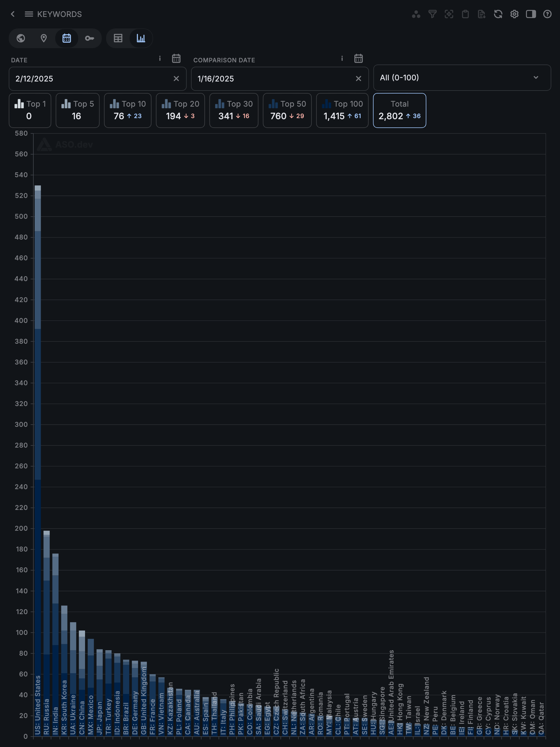Image resolution: width=560 pixels, height=747 pixels.
Task: Open the Date calendar picker
Action: coord(176,59)
